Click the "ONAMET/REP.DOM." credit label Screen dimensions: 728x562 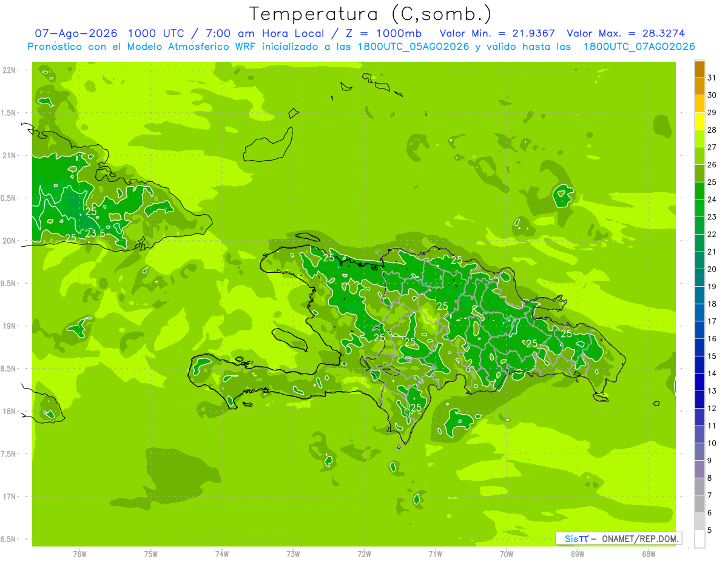pos(639,538)
